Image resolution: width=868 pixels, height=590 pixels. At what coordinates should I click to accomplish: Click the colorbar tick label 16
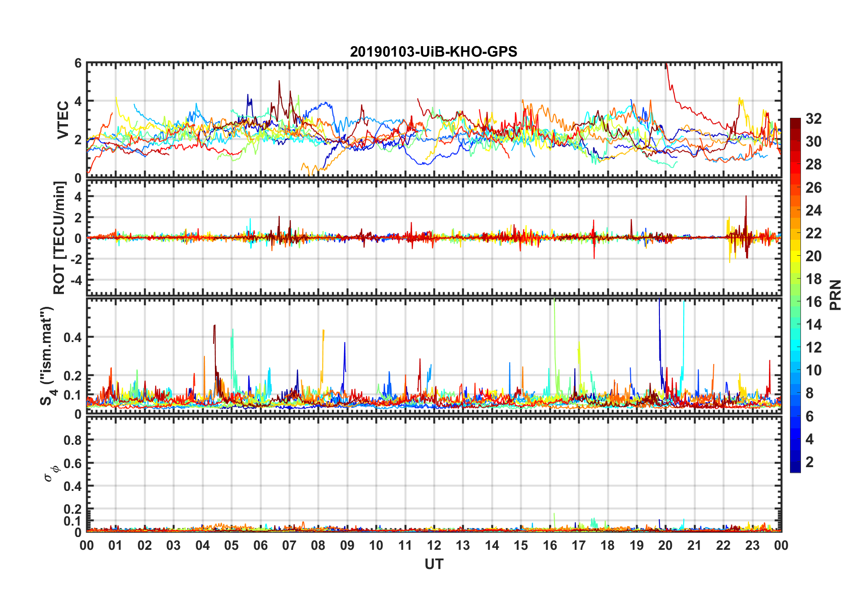click(x=814, y=301)
